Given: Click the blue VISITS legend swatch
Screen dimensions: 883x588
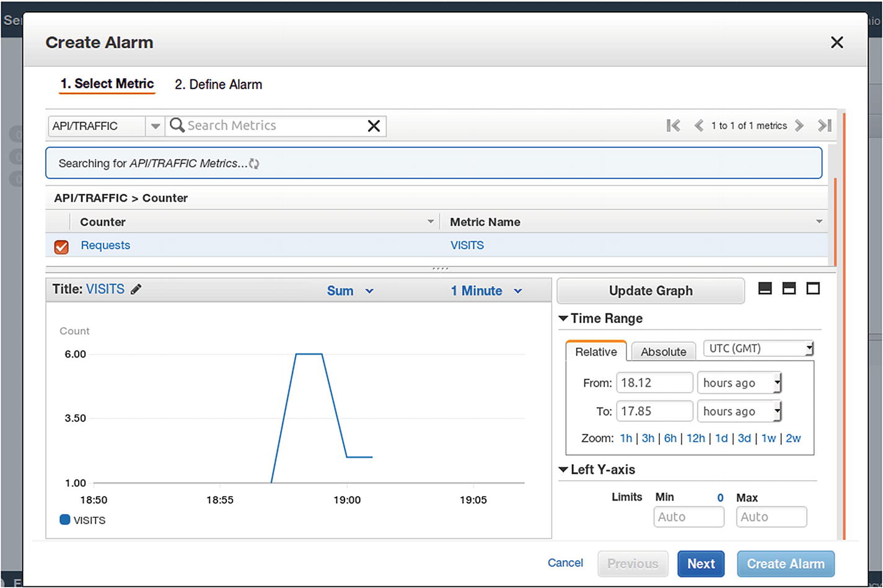Looking at the screenshot, I should tap(64, 520).
